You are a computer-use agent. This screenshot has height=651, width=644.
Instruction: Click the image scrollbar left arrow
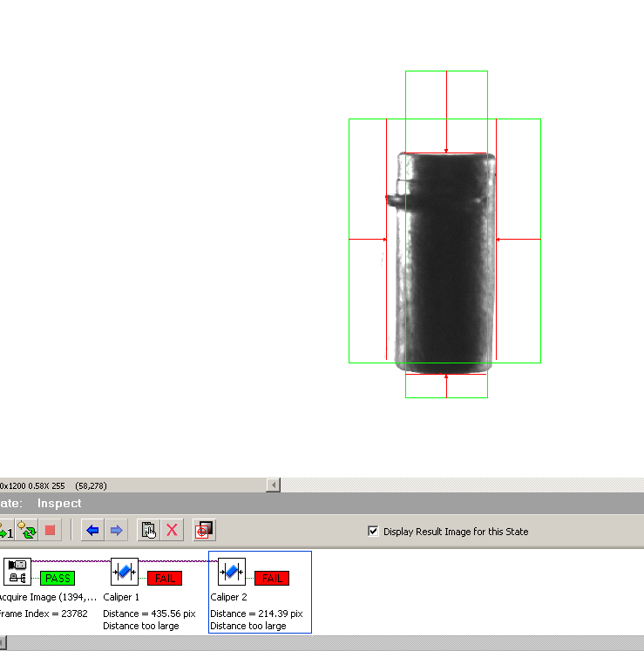point(274,485)
